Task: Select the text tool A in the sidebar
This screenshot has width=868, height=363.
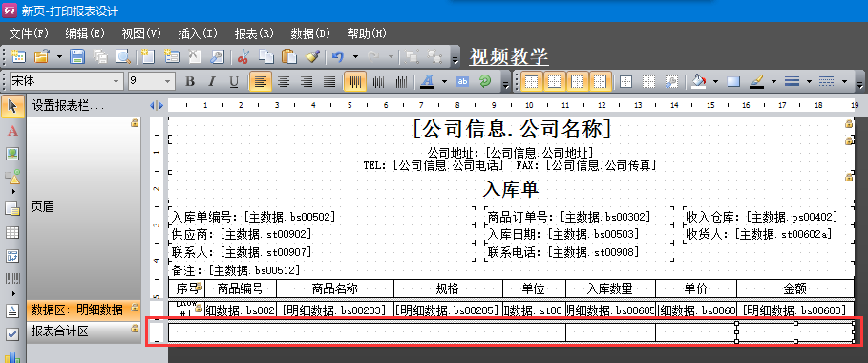Action: point(12,131)
